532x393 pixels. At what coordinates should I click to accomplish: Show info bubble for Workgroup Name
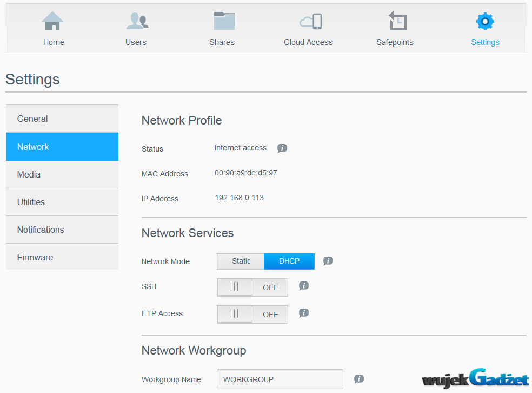point(358,379)
